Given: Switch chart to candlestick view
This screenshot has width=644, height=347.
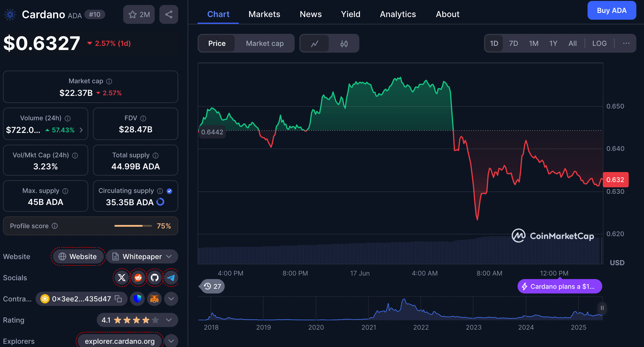Looking at the screenshot, I should (x=344, y=44).
